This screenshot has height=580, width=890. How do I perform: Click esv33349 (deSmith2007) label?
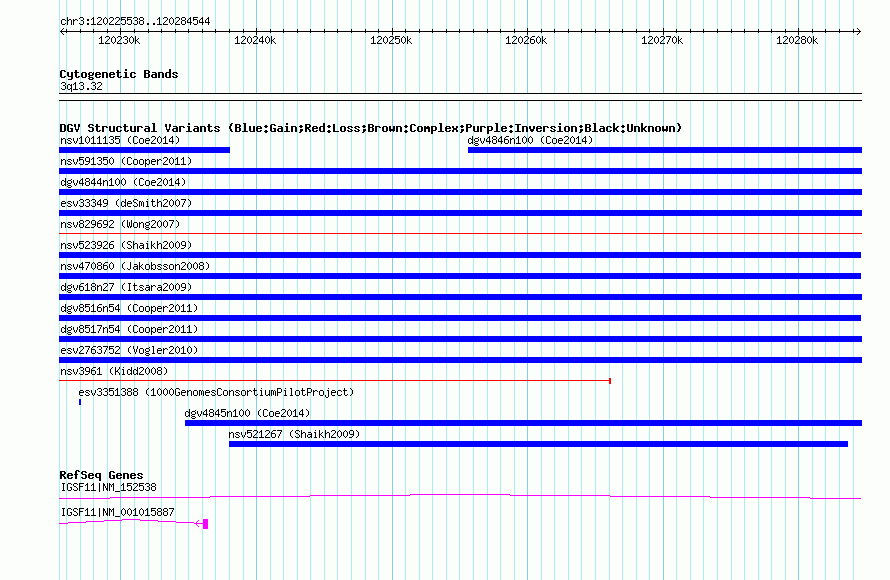pyautogui.click(x=126, y=203)
